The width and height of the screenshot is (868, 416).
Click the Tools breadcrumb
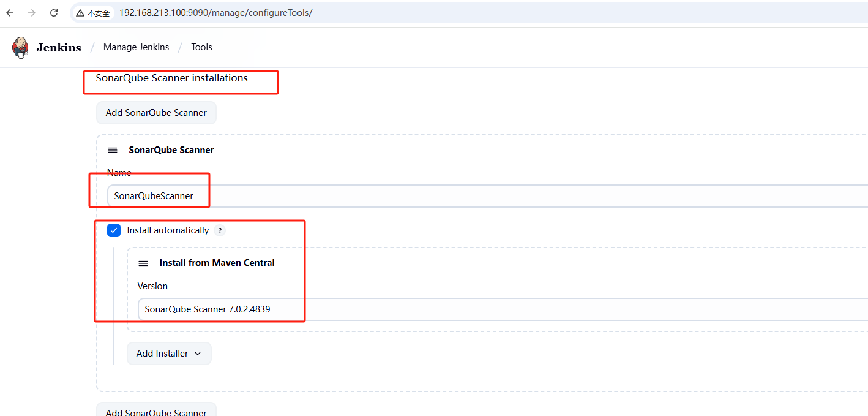[x=201, y=47]
